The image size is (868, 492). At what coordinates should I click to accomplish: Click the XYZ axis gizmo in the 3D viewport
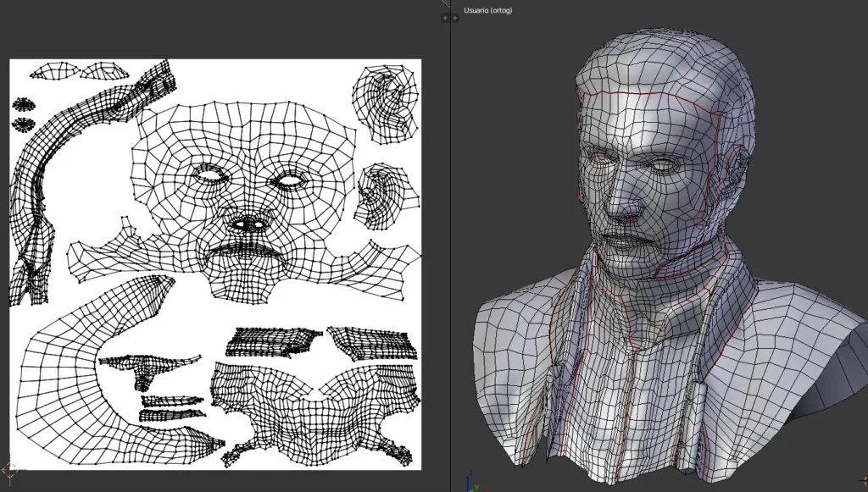click(473, 483)
